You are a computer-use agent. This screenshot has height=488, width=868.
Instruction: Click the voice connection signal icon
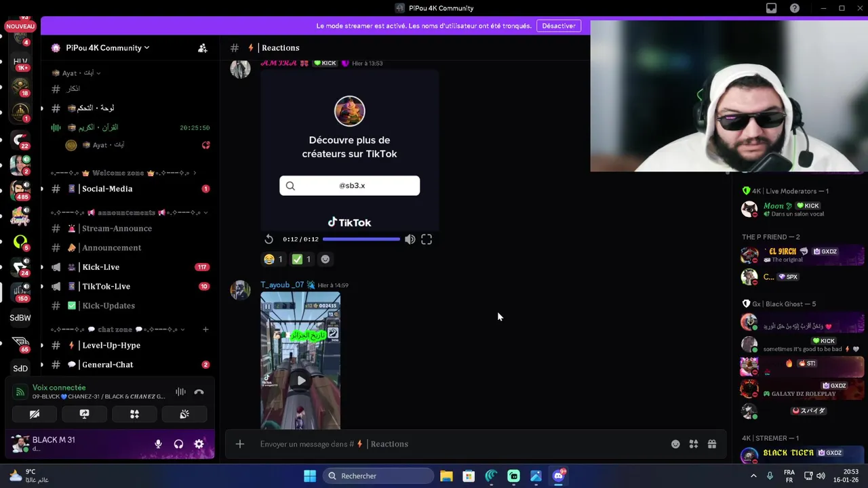pyautogui.click(x=20, y=392)
